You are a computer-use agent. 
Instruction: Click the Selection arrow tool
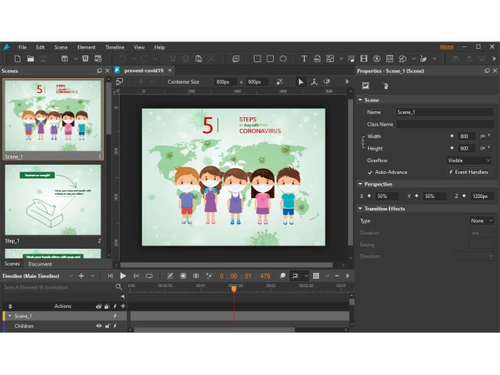click(301, 82)
